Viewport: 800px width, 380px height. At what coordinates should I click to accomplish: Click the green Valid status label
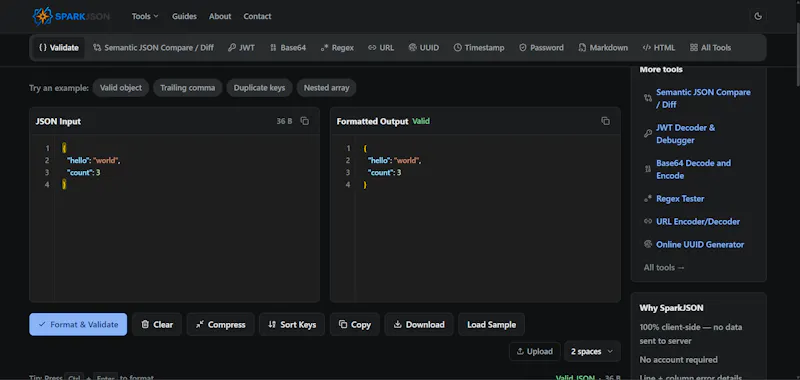pos(421,121)
